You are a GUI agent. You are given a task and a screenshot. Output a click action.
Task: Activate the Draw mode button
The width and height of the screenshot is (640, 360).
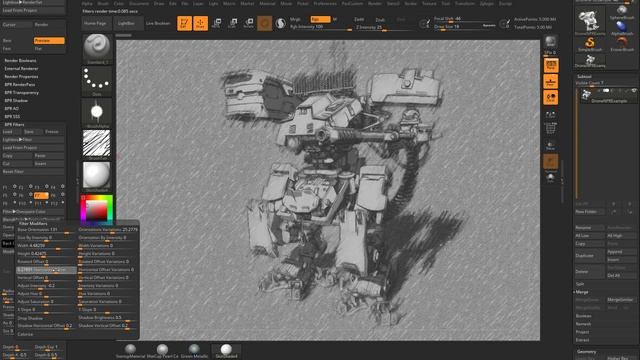pos(200,23)
